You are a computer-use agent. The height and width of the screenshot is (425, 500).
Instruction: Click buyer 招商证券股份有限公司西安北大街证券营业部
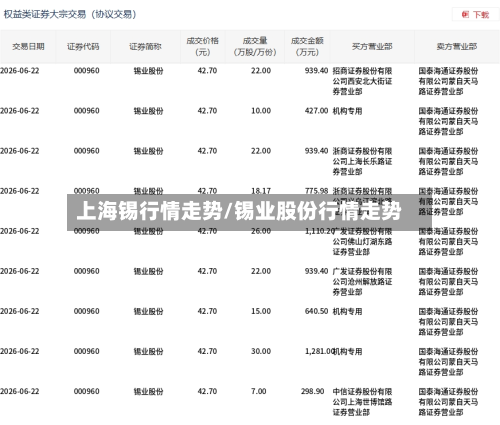[x=362, y=81]
